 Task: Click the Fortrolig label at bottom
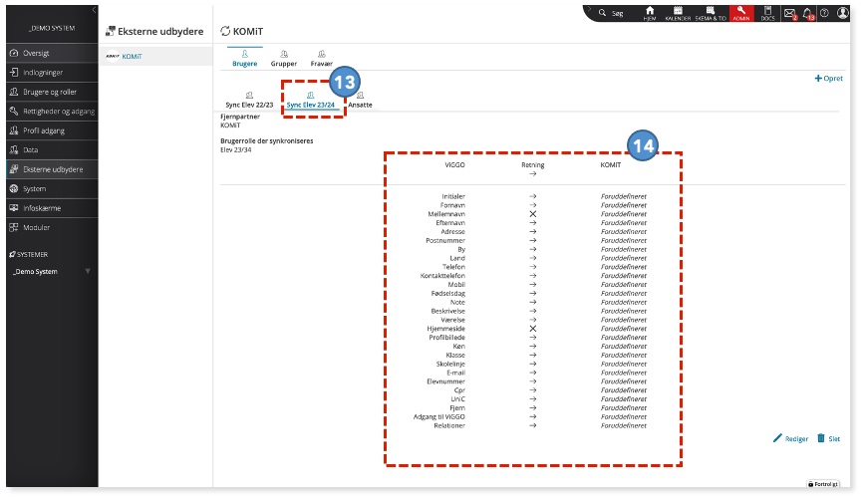(x=823, y=484)
